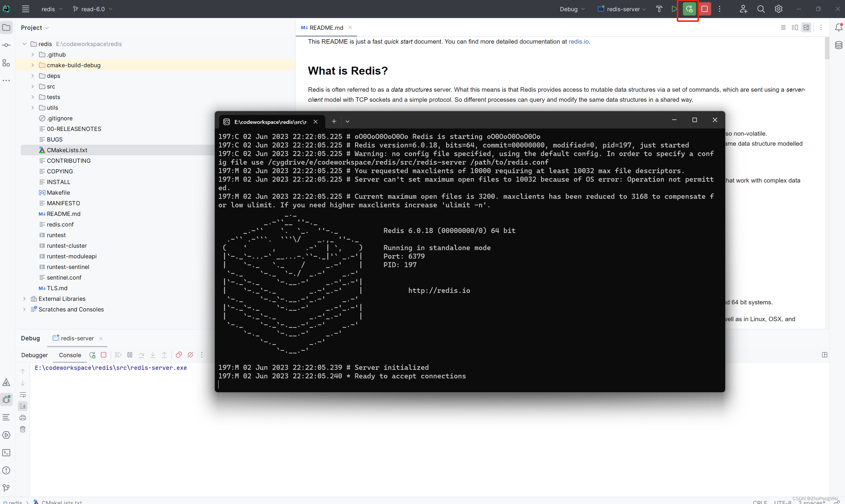Switch README to preview-only view
Image resolution: width=845 pixels, height=504 pixels.
[x=806, y=27]
